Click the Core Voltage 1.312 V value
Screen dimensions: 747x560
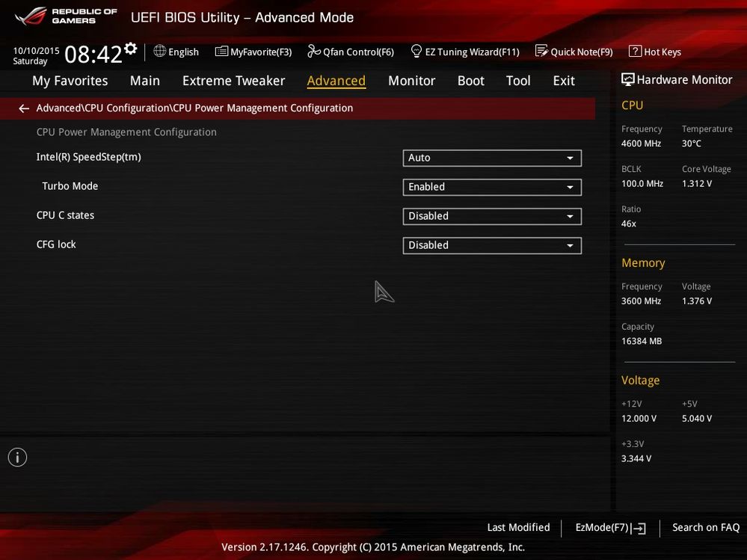[696, 183]
